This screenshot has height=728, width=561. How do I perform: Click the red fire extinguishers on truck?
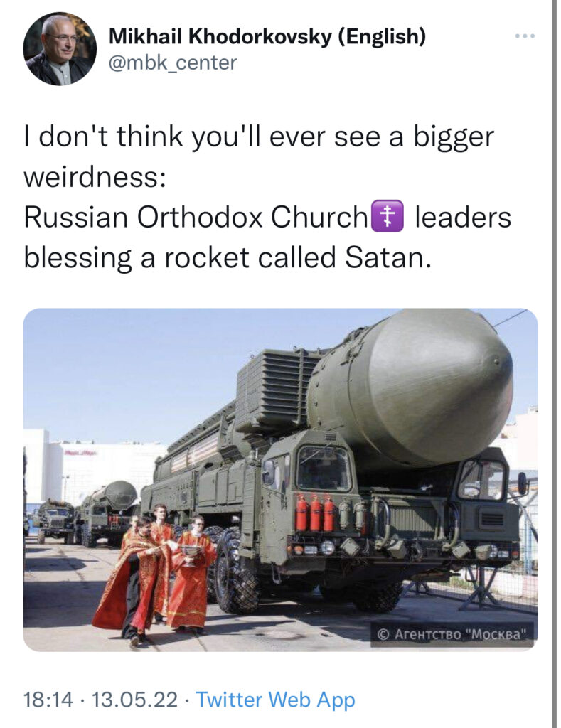pyautogui.click(x=315, y=513)
